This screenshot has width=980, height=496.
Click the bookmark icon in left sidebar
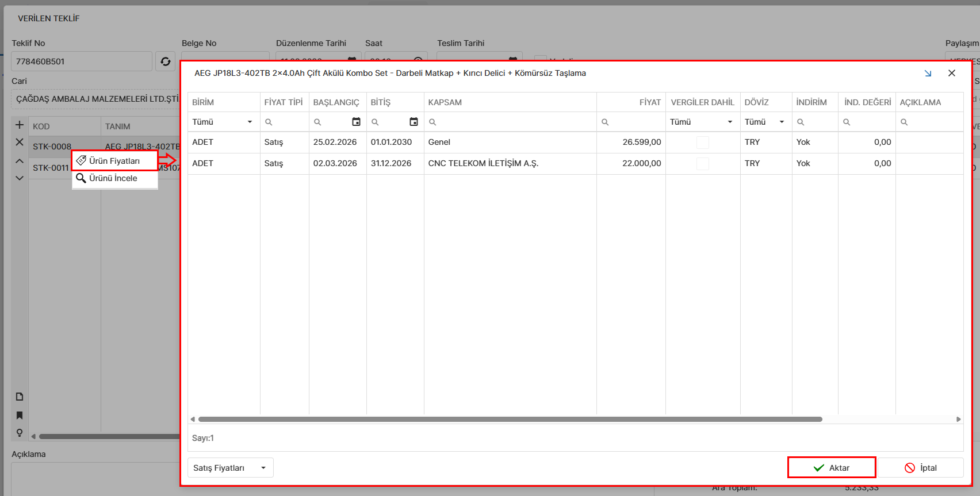(x=20, y=416)
